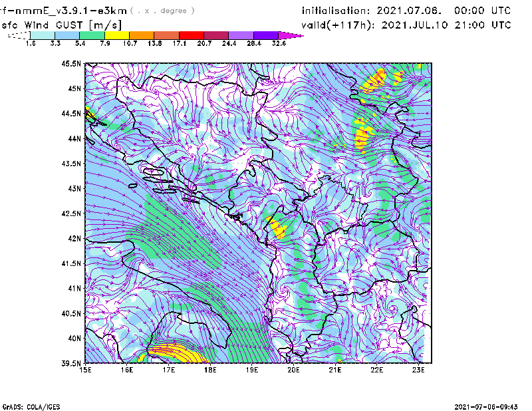Click the 'GrADS: COLA/IGES' credit text
The width and height of the screenshot is (532, 411).
31,407
